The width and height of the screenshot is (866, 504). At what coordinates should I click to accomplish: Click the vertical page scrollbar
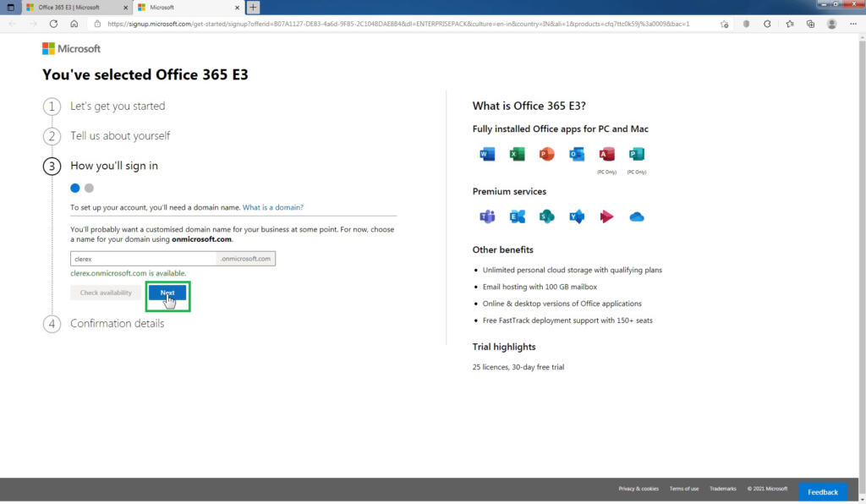coord(862,267)
